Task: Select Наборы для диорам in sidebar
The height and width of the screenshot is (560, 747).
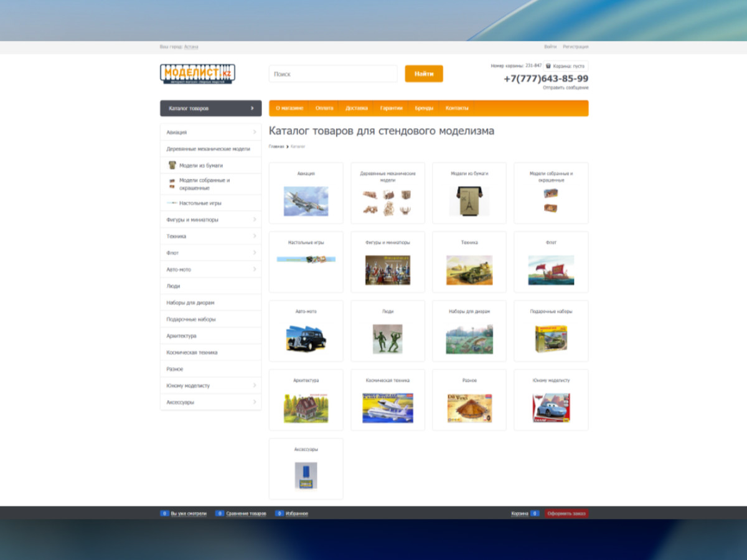Action: point(210,302)
